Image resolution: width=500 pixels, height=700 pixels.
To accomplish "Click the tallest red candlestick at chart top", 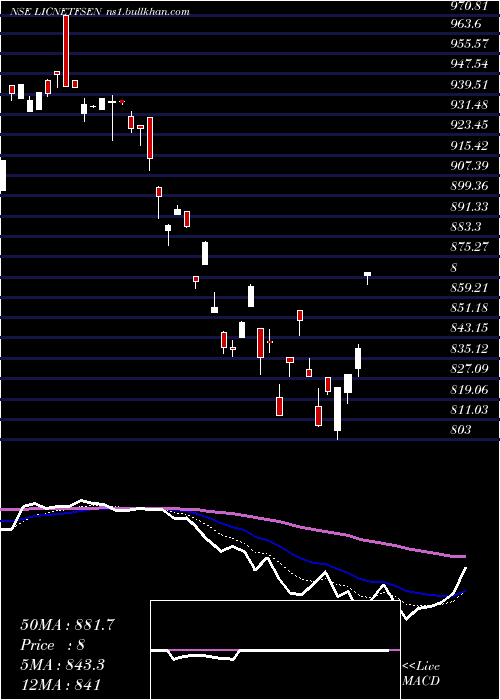I will click(66, 50).
